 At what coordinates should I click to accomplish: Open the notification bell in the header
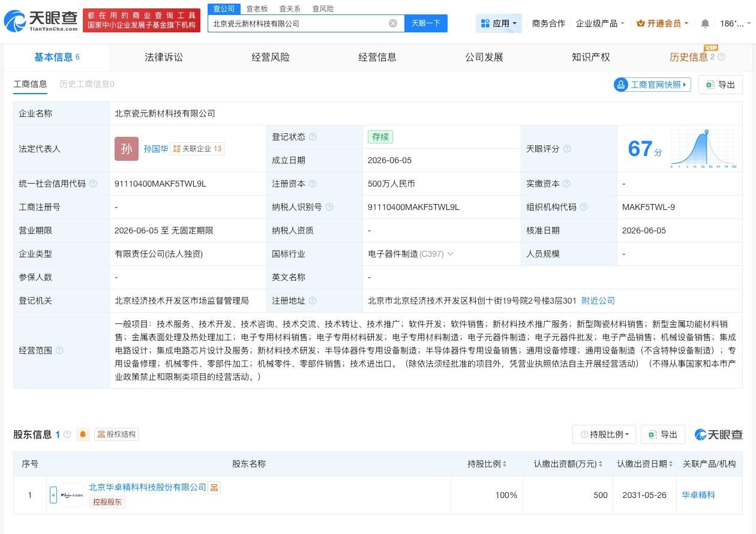(705, 23)
